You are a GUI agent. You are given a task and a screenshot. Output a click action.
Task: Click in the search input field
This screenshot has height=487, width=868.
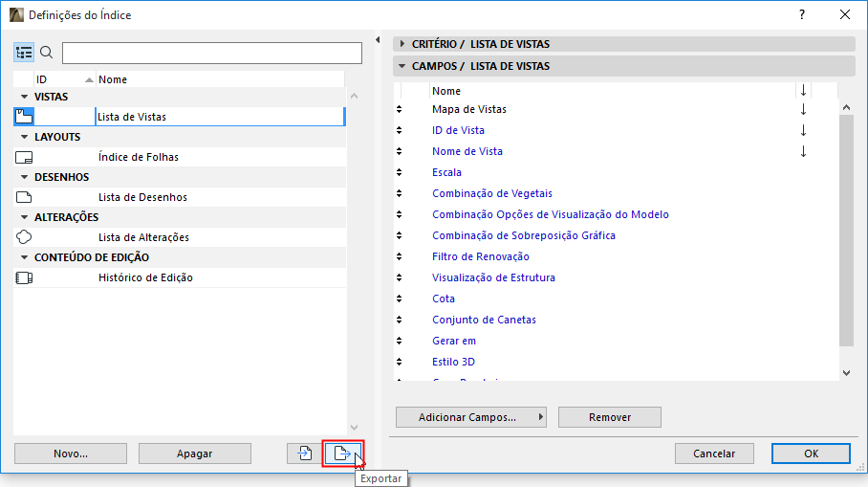[212, 53]
